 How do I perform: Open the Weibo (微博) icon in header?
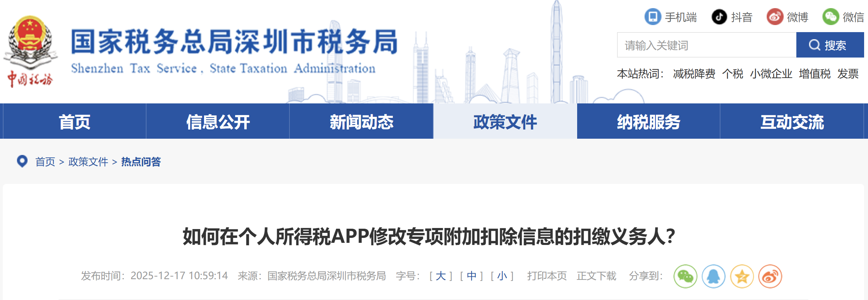pos(775,17)
